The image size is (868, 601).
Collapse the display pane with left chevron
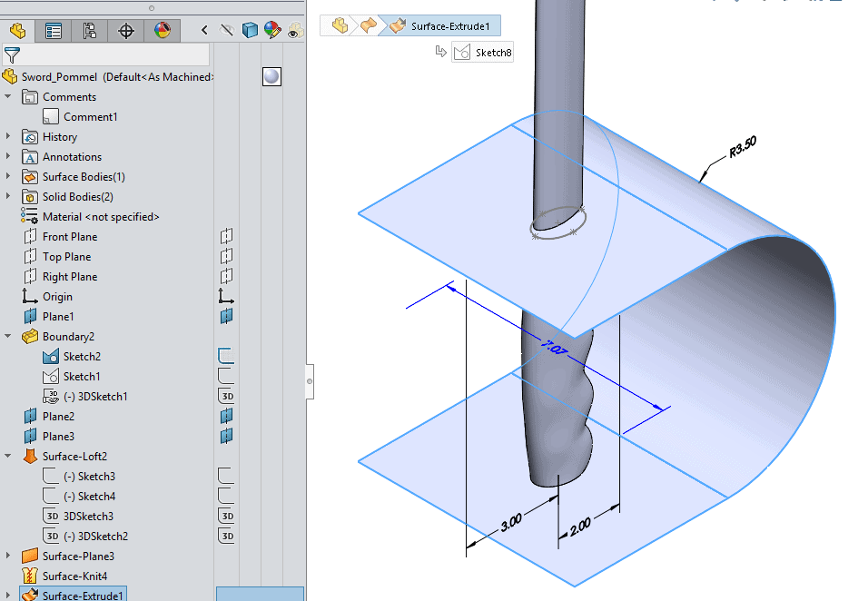click(204, 31)
